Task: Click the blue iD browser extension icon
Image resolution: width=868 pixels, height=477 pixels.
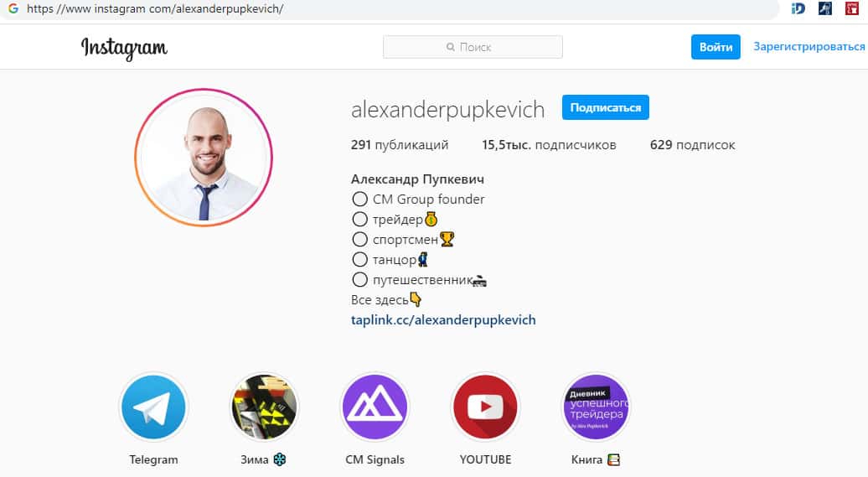Action: click(x=798, y=8)
